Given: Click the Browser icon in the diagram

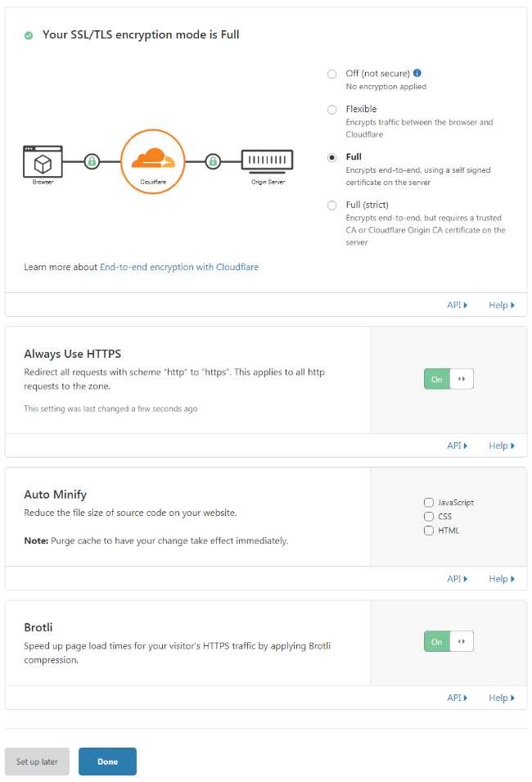Looking at the screenshot, I should 43,162.
